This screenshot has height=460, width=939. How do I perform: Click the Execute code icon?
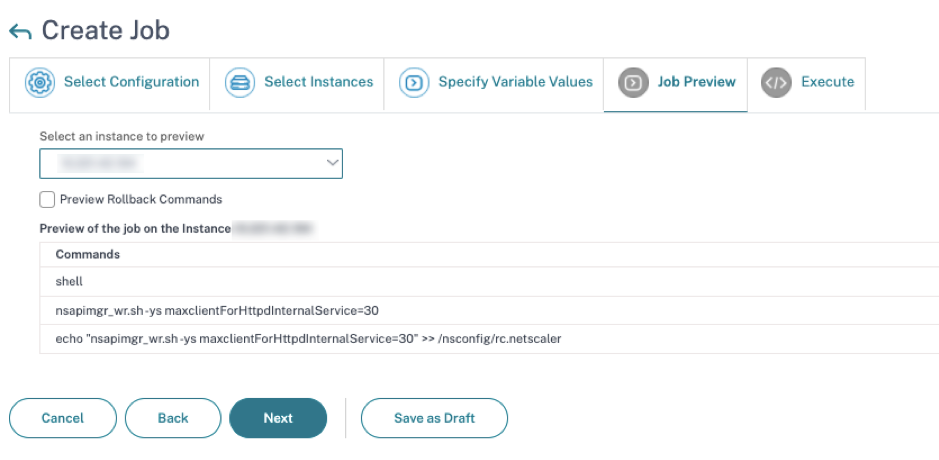776,82
